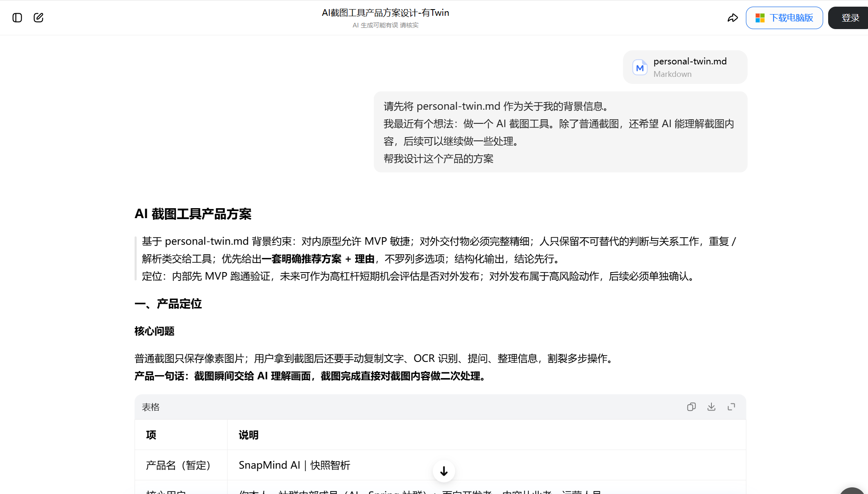Start a new chat with pencil icon
This screenshot has width=868, height=494.
[x=39, y=17]
